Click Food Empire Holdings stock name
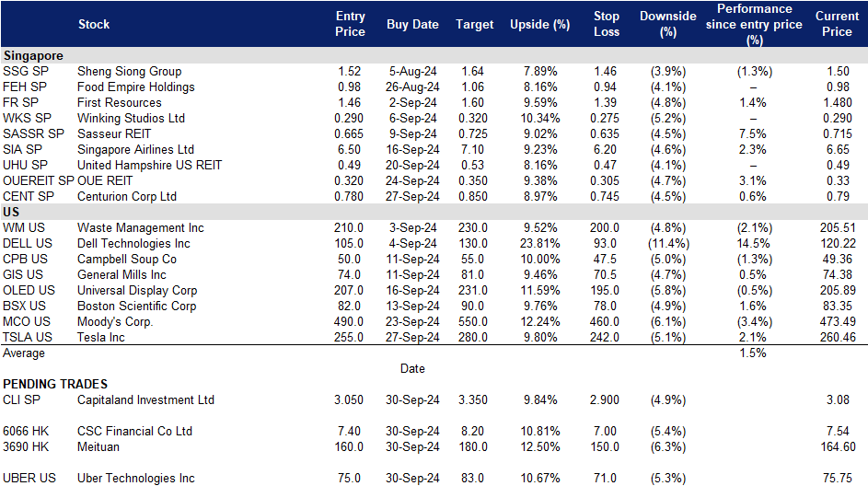This screenshot has width=868, height=486. point(135,87)
